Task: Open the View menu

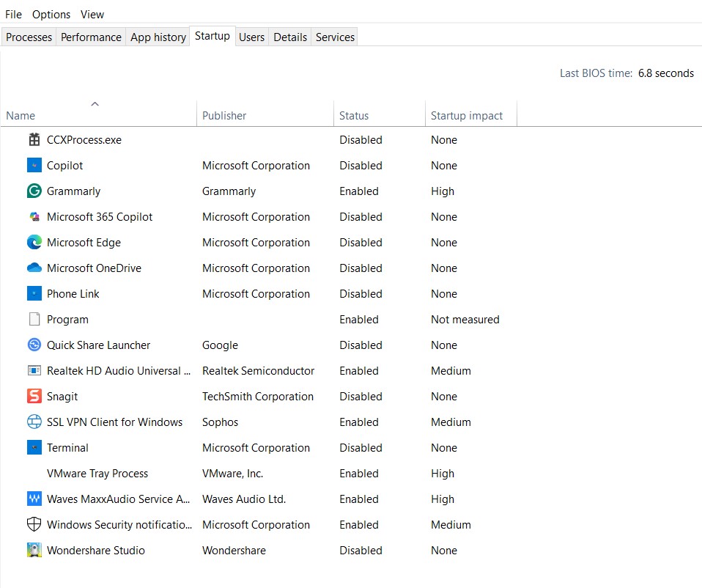Action: coord(92,15)
